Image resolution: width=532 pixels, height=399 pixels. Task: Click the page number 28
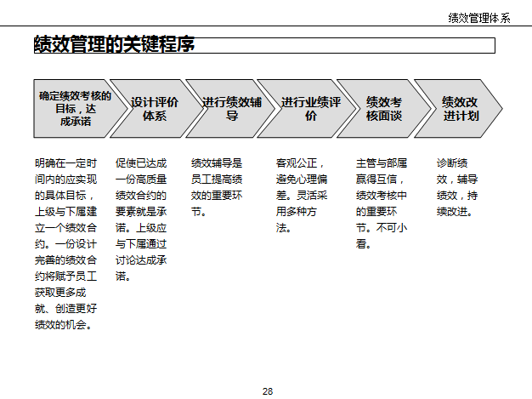268,391
